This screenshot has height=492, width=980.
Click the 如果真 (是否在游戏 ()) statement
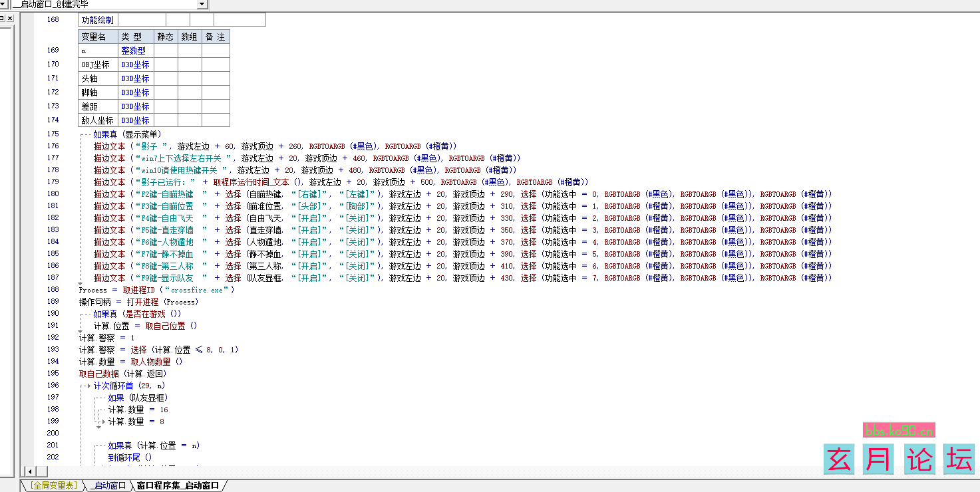pyautogui.click(x=137, y=314)
